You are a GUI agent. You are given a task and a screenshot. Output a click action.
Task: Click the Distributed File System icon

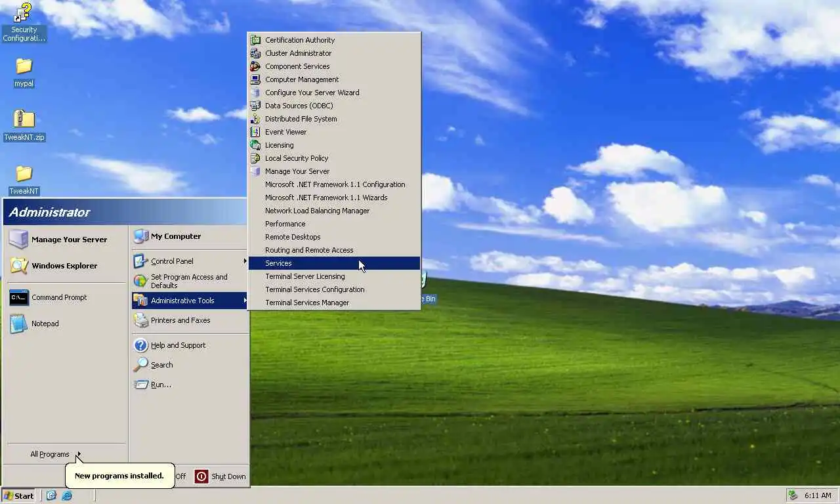click(x=255, y=119)
